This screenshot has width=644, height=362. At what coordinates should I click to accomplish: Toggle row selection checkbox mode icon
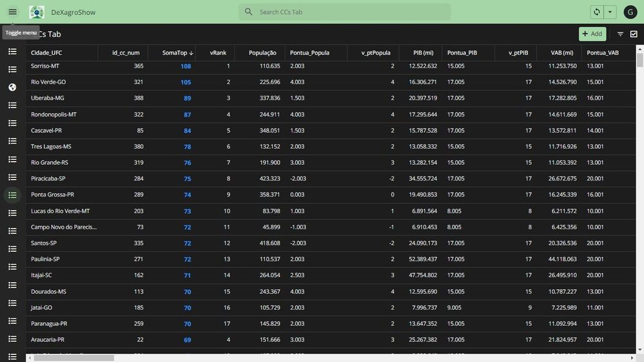(x=634, y=34)
